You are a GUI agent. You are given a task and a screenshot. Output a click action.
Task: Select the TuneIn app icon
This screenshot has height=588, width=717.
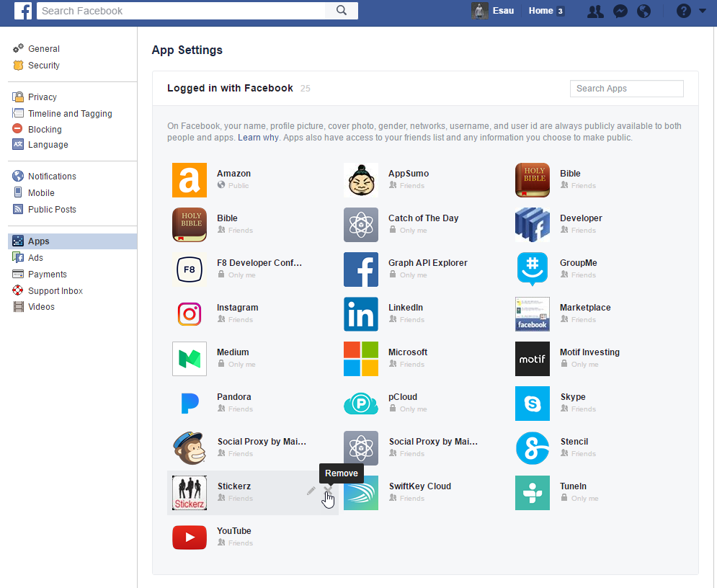click(x=532, y=493)
